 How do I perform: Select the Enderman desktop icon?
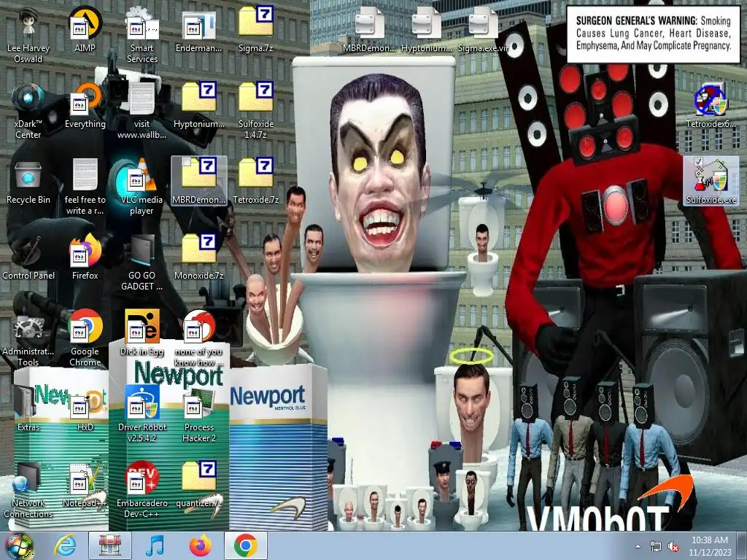[x=198, y=29]
